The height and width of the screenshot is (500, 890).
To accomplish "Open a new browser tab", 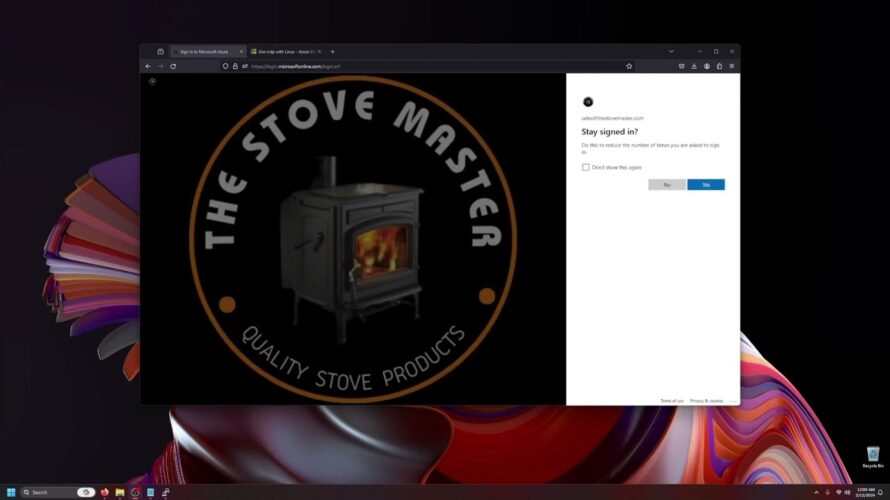I will [x=333, y=52].
